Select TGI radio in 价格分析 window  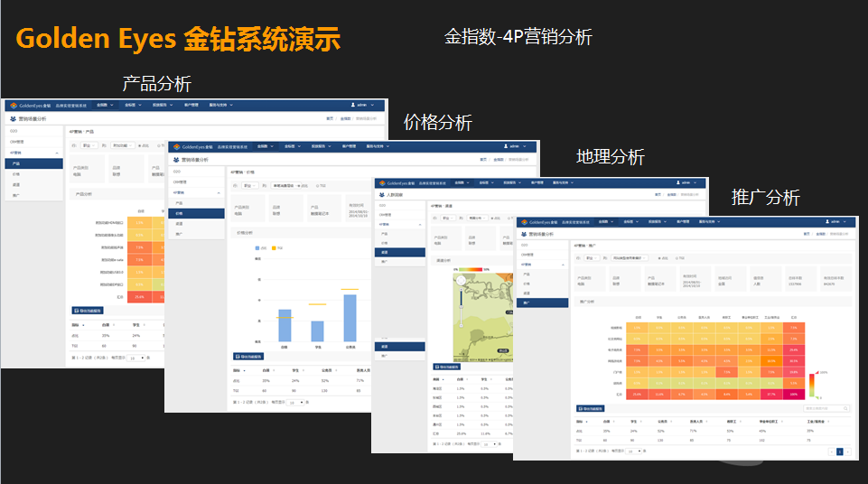(x=317, y=186)
